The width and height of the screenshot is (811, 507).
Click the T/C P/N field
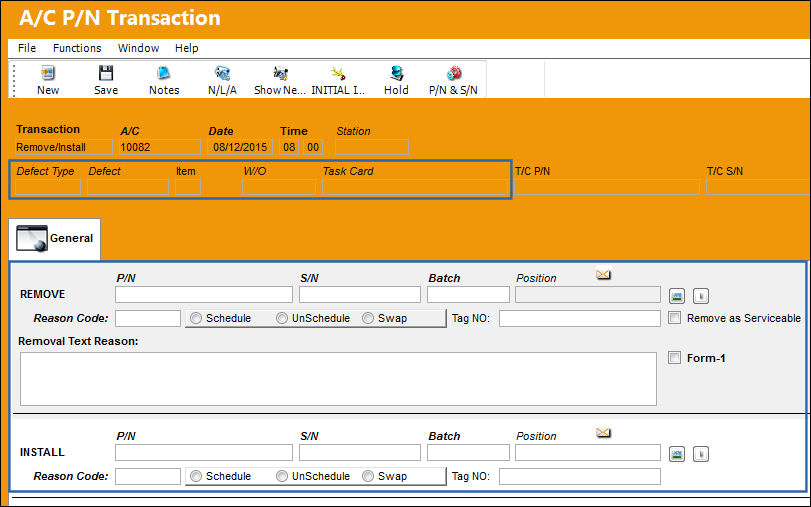[607, 187]
